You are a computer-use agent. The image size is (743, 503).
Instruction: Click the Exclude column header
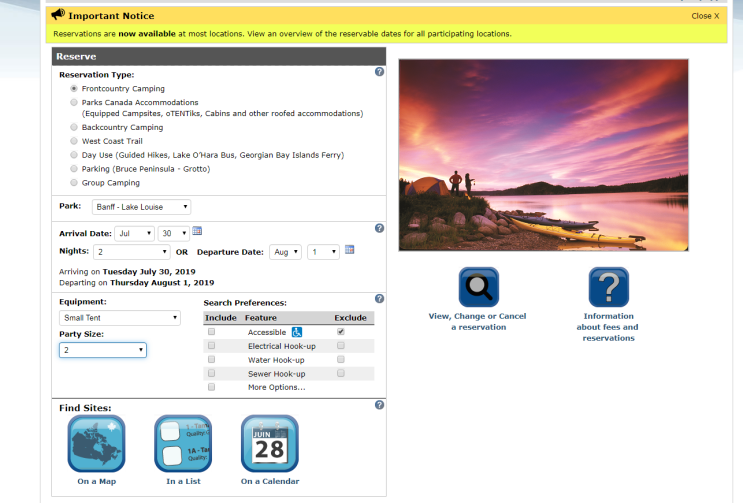[x=351, y=318]
